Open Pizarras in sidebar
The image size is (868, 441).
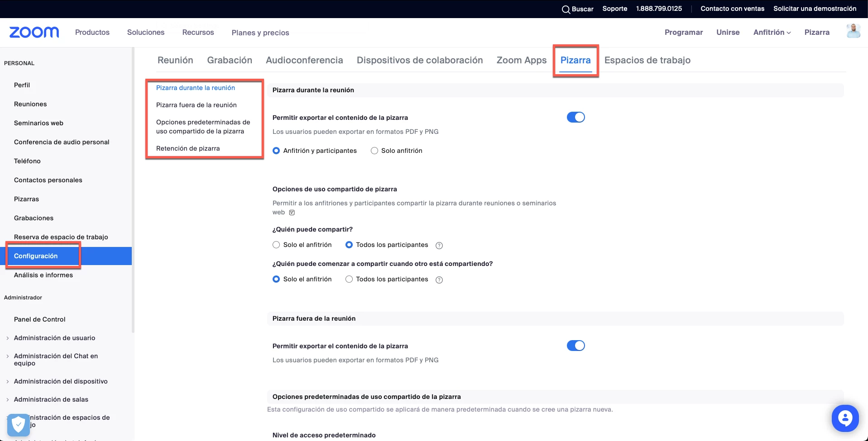pyautogui.click(x=26, y=199)
